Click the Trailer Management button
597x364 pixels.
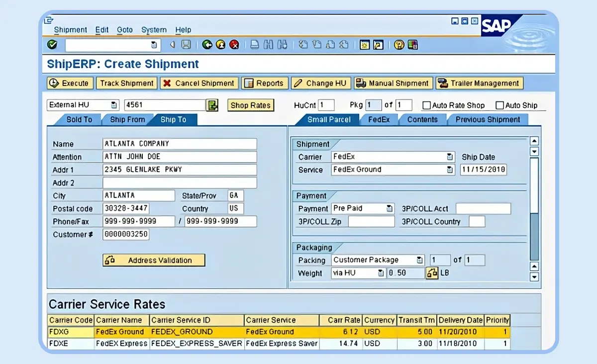click(x=480, y=83)
